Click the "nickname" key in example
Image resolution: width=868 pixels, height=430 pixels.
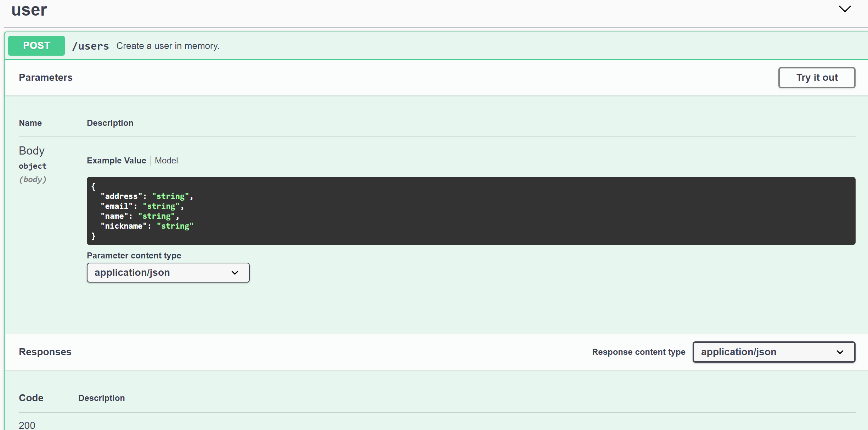click(124, 226)
